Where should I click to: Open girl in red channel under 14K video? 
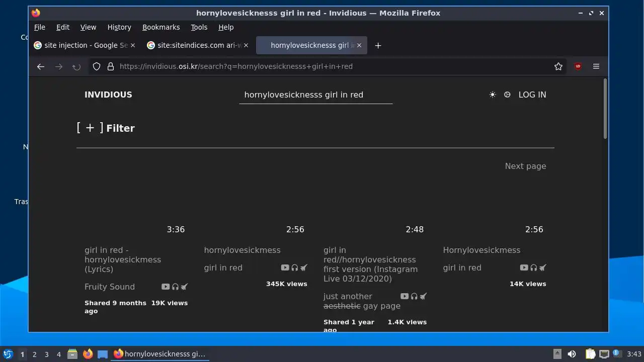[x=462, y=267]
